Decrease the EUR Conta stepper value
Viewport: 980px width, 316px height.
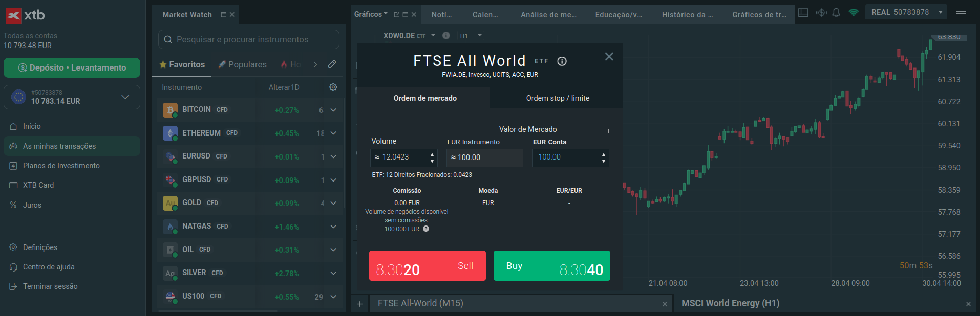604,162
